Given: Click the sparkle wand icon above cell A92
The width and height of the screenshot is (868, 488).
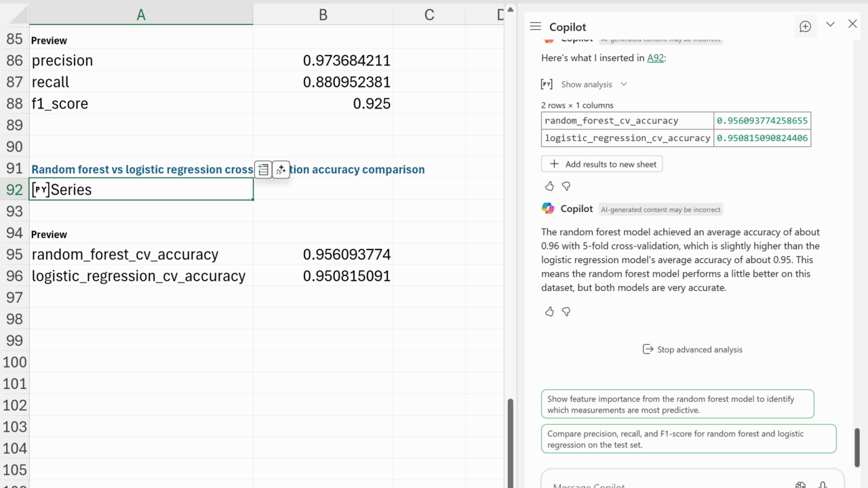Looking at the screenshot, I should (281, 170).
